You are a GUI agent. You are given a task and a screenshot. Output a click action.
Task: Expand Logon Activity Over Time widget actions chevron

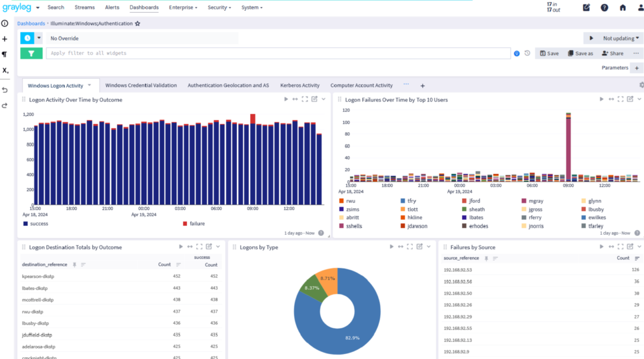[x=324, y=99]
